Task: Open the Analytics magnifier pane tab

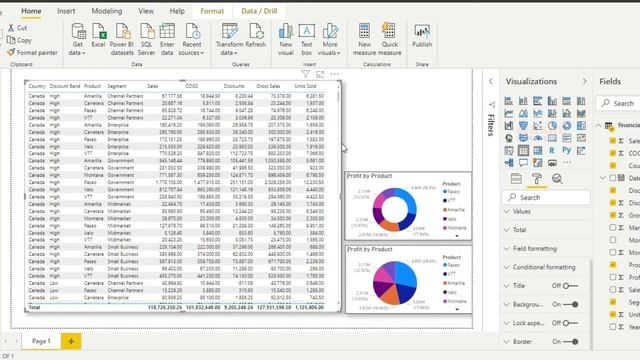Action: coord(557,178)
